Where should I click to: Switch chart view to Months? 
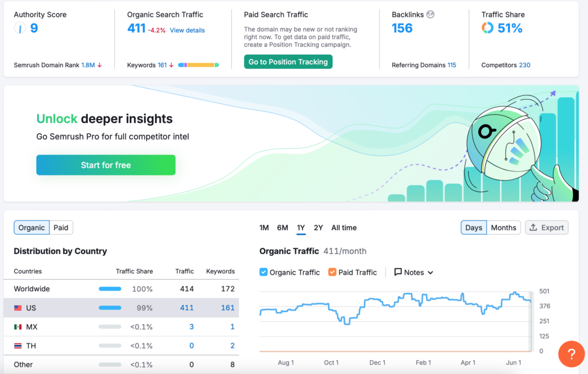click(x=503, y=228)
